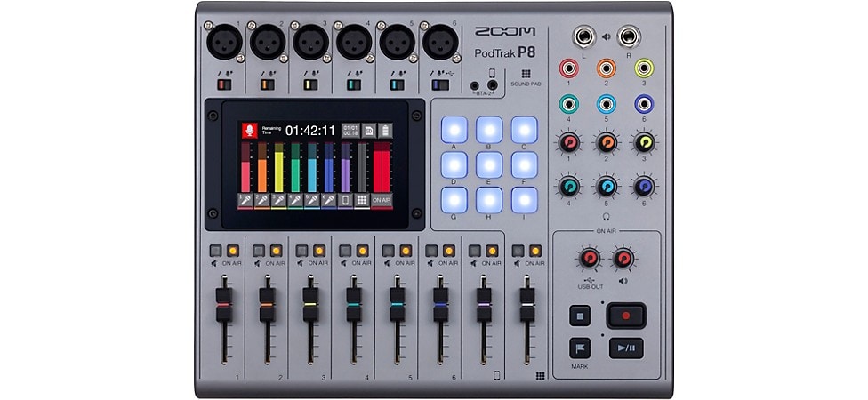The width and height of the screenshot is (868, 400).
Task: Tap the battery icon on touchscreen
Action: point(385,131)
